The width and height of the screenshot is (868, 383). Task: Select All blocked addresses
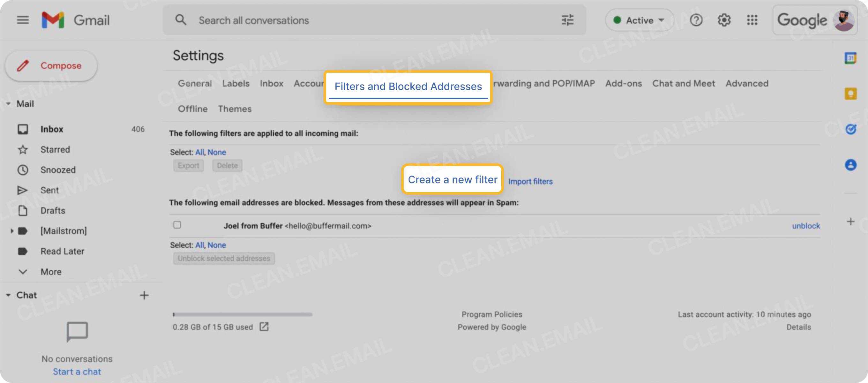[x=199, y=245]
